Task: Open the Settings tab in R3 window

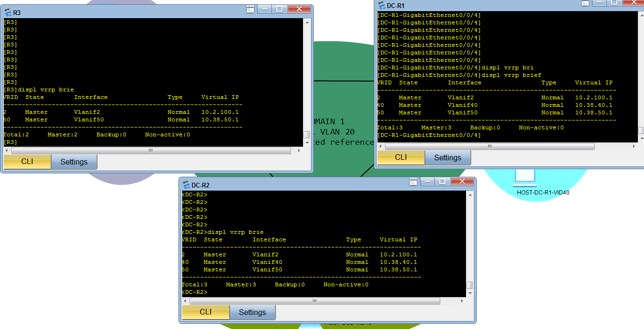Action: (74, 162)
